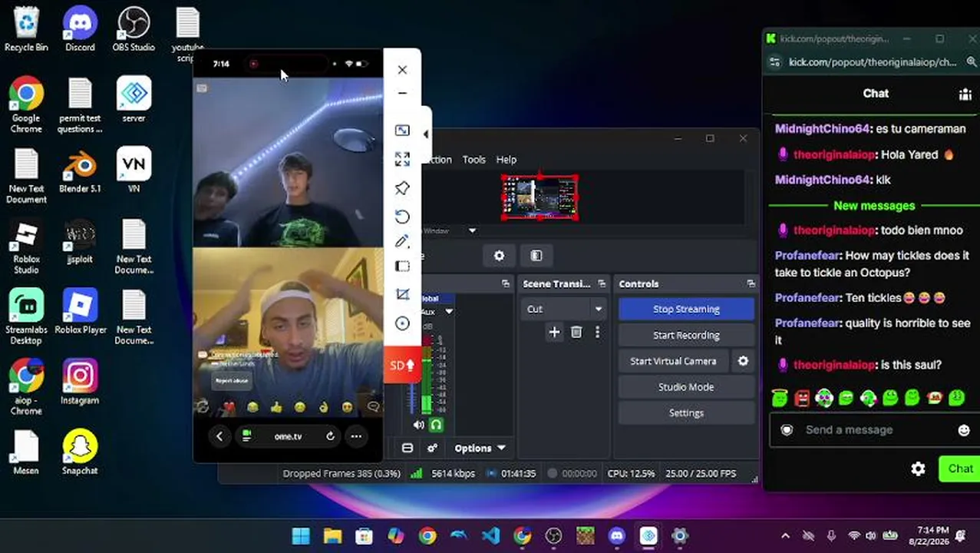Pin the phone mirror window on top

[x=402, y=188]
